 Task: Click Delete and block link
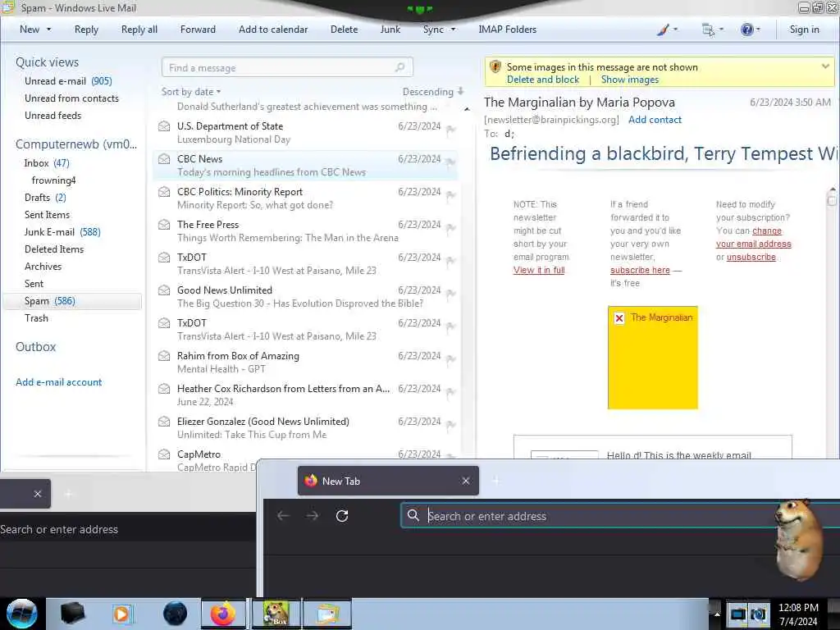[543, 80]
